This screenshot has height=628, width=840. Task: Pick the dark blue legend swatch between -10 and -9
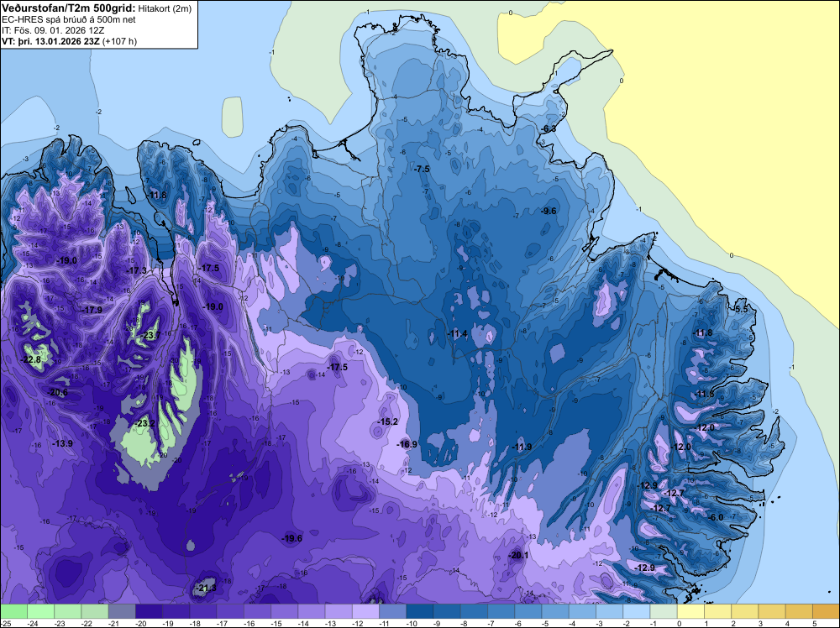[x=420, y=611]
